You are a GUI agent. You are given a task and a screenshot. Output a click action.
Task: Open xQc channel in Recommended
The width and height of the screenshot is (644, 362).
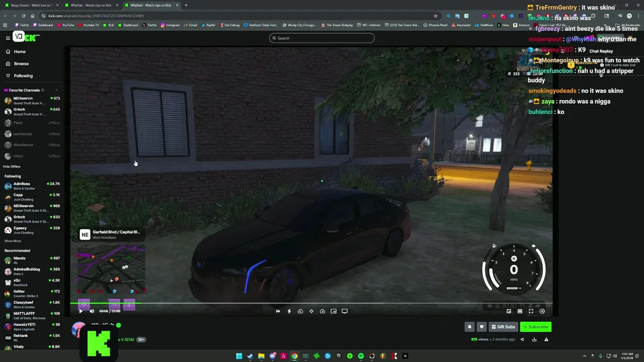click(32, 283)
